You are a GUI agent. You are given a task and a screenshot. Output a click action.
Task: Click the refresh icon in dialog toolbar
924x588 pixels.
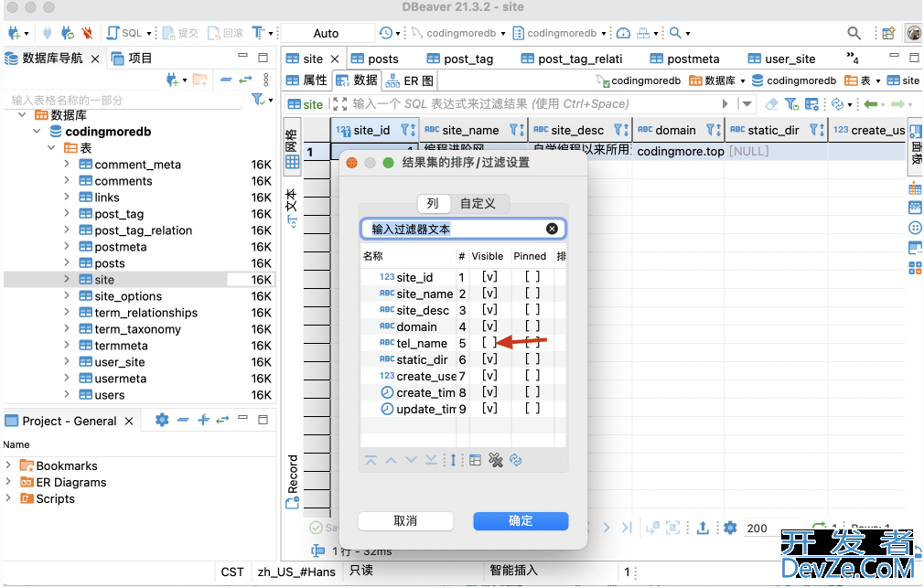516,460
